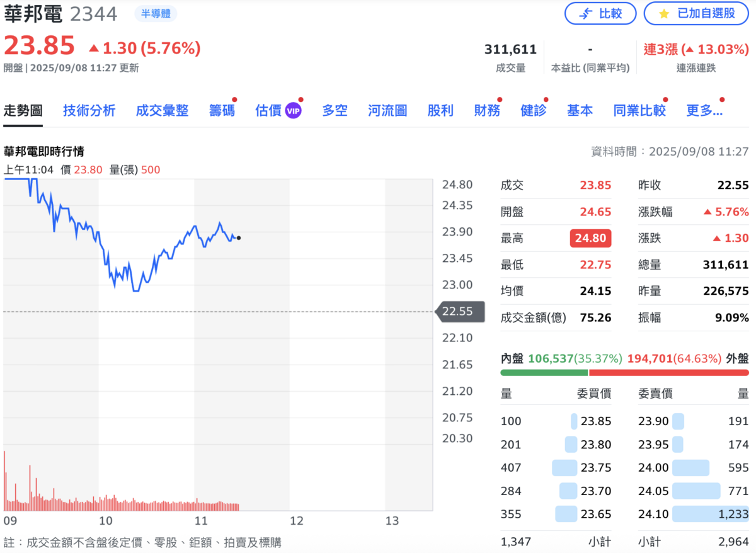Click the 22.55 previous close price marker
The width and height of the screenshot is (756, 553).
click(x=460, y=311)
